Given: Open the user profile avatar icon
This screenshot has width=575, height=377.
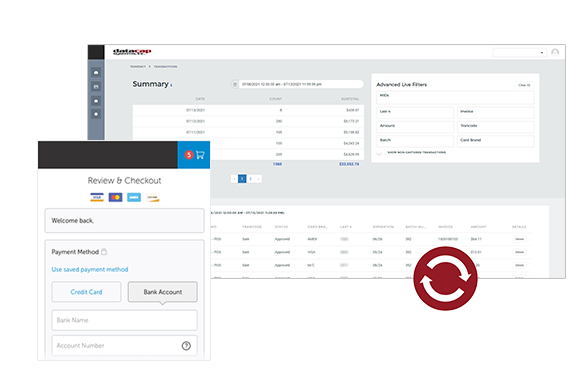Looking at the screenshot, I should (555, 52).
